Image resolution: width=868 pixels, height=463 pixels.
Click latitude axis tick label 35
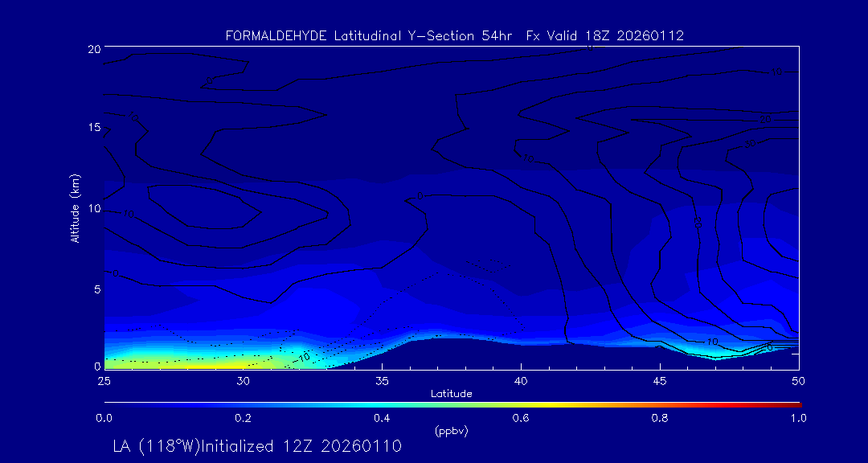pyautogui.click(x=382, y=381)
